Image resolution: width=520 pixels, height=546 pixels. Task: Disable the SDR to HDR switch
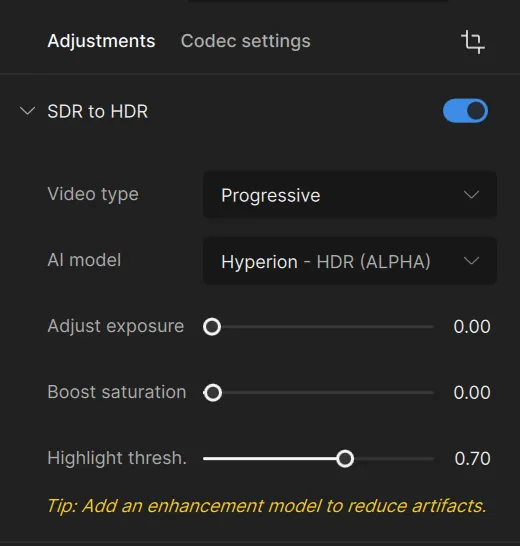click(465, 111)
